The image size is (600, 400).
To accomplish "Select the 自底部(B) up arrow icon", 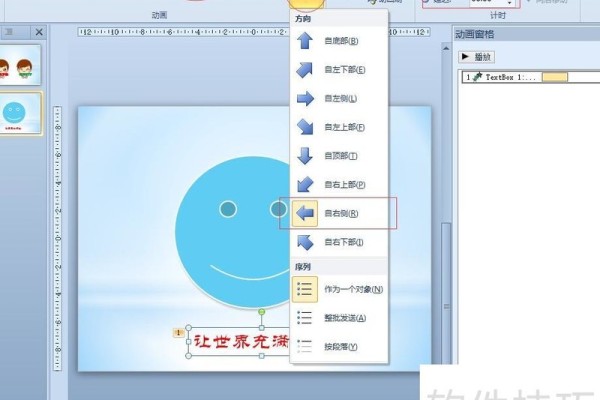I will click(305, 41).
